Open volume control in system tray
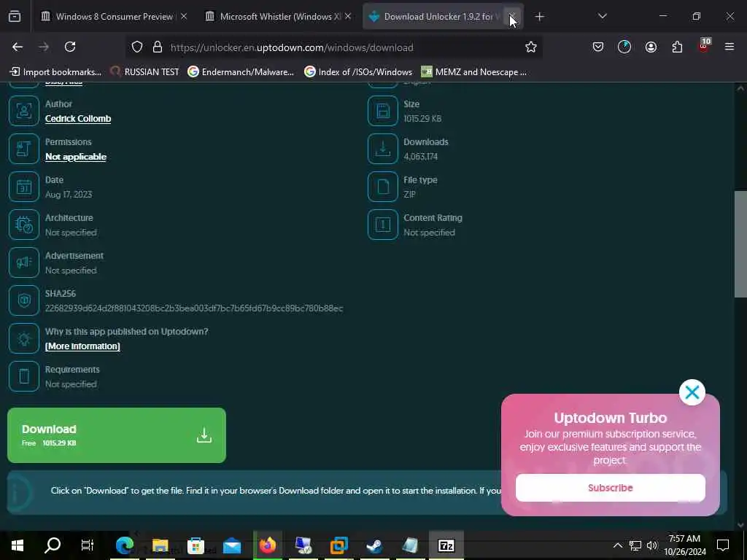Image resolution: width=747 pixels, height=560 pixels. (651, 545)
